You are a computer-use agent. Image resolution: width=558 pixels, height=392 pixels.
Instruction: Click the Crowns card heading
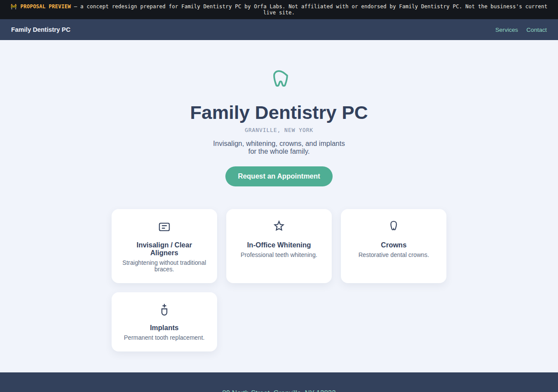394,245
